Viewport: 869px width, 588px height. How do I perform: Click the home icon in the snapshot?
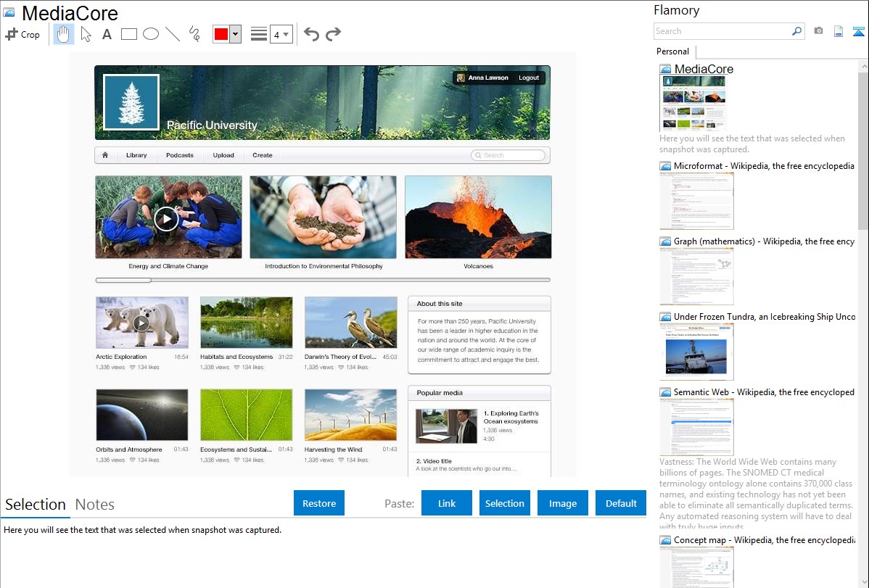coord(104,155)
